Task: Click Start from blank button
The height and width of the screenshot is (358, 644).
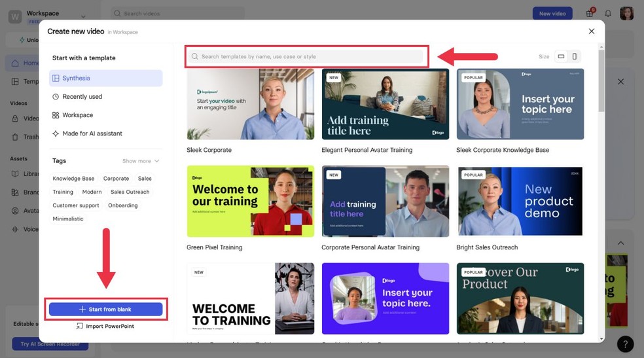Action: click(x=105, y=309)
